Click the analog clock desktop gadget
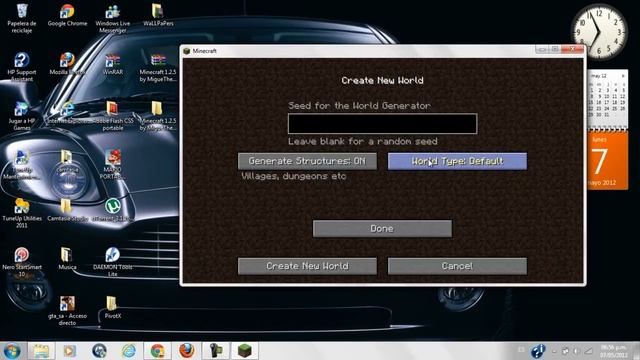Image resolution: width=640 pixels, height=360 pixels. [x=599, y=32]
